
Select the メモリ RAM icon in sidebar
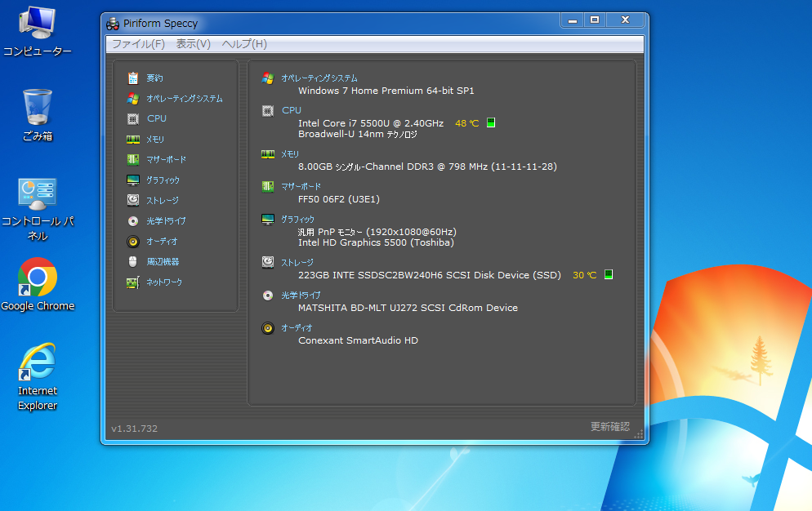(x=133, y=140)
